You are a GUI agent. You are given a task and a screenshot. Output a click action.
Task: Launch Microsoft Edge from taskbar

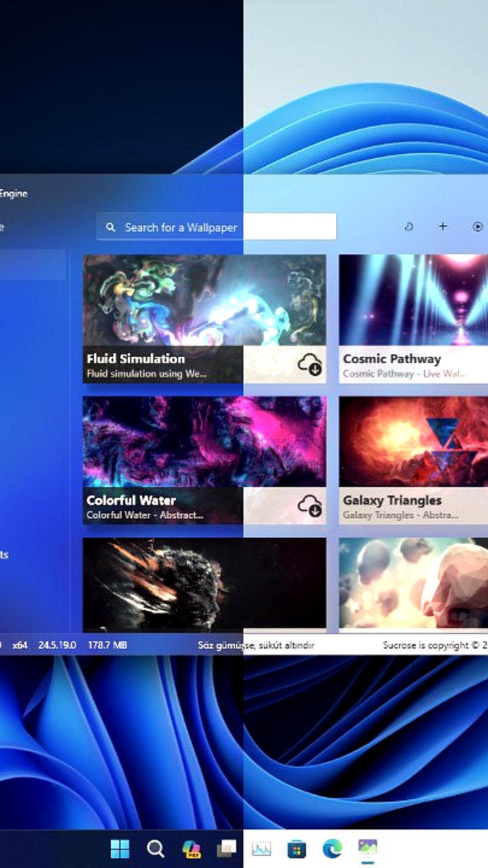(332, 848)
